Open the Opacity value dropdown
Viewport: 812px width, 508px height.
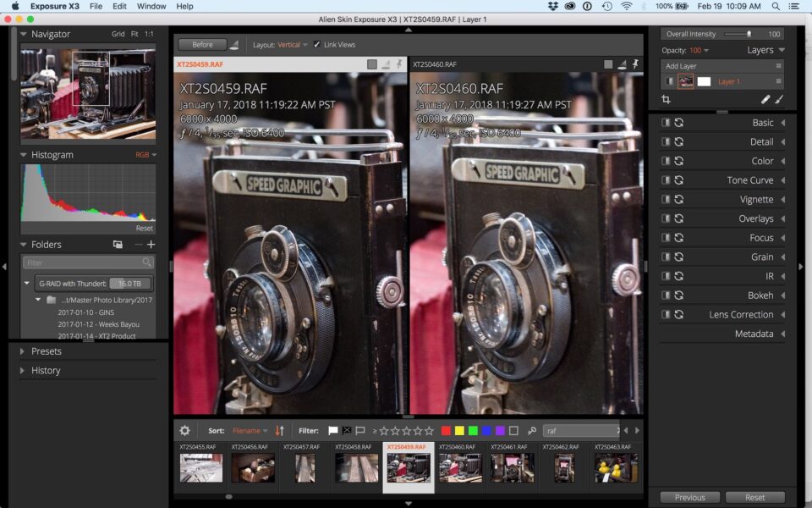coord(700,50)
